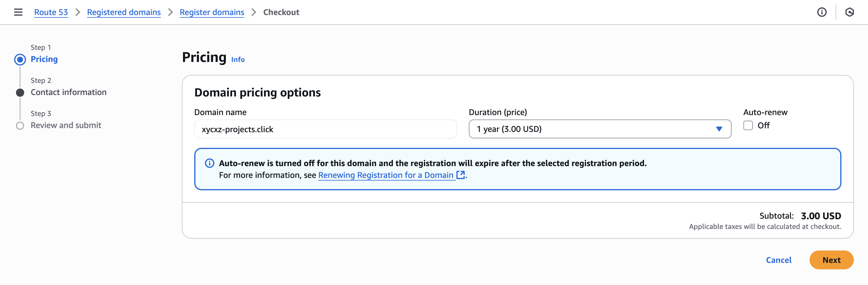868x285 pixels.
Task: Click the Next button
Action: pyautogui.click(x=831, y=260)
